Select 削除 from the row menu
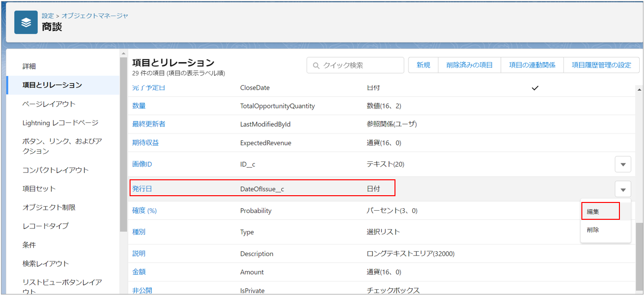 (x=593, y=230)
